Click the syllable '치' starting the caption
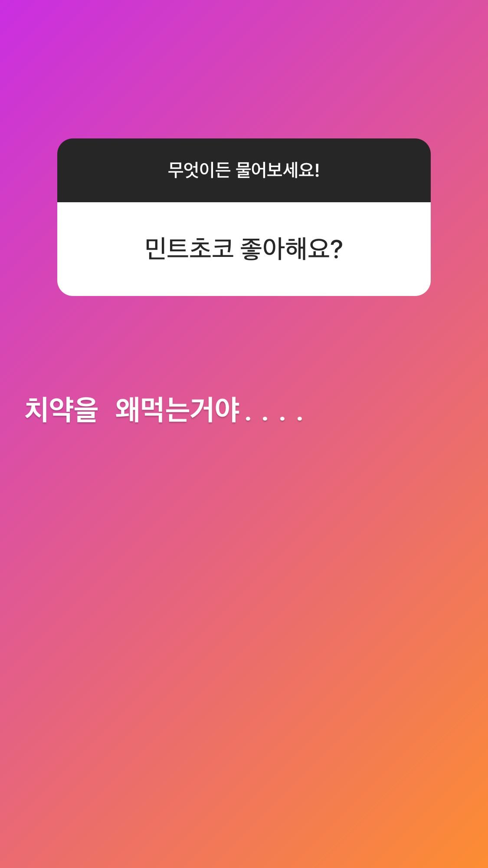The width and height of the screenshot is (488, 868). coord(36,410)
